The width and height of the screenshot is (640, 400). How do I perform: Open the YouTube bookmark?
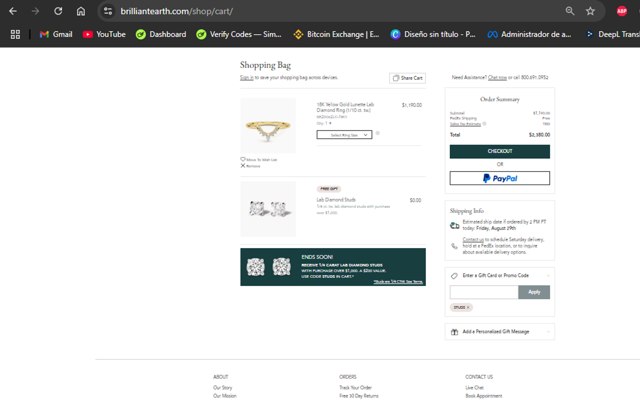104,34
